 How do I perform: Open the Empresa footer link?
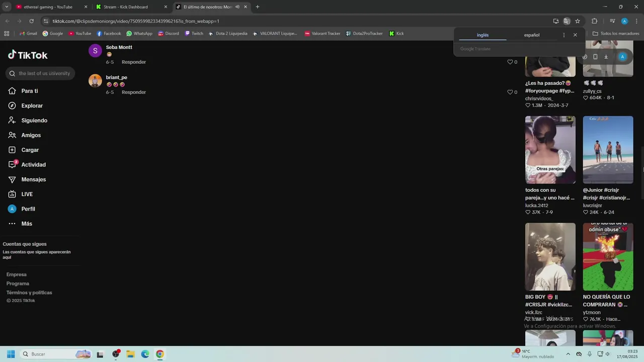pos(17,275)
